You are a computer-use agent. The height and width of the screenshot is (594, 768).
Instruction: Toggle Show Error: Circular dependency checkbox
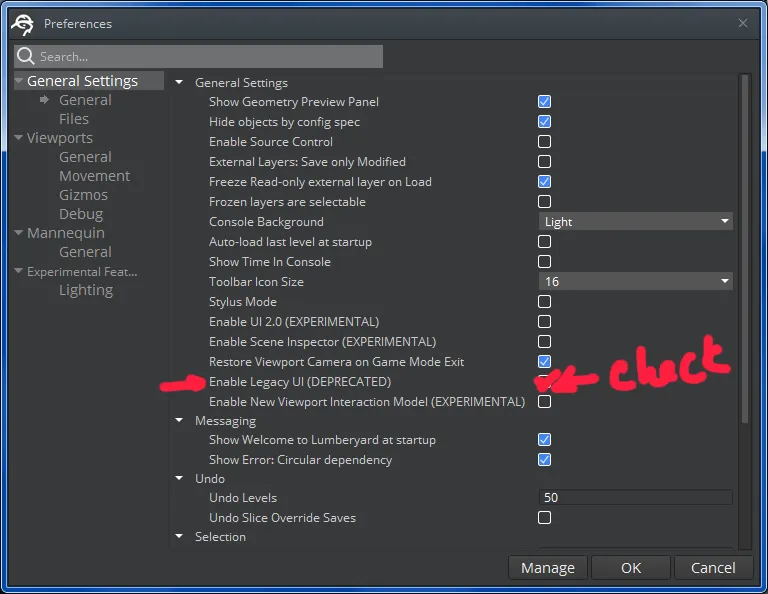click(x=544, y=460)
